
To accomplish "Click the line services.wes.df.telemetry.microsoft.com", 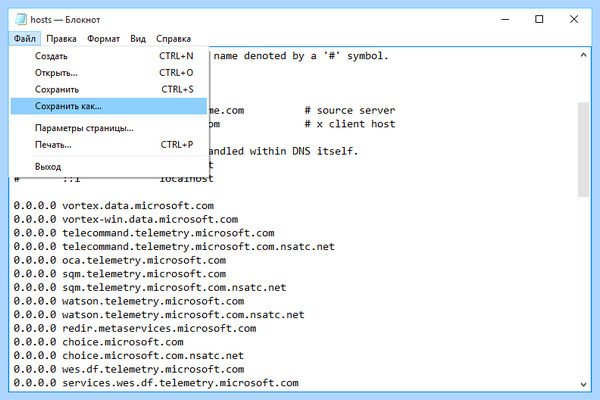I will (156, 383).
